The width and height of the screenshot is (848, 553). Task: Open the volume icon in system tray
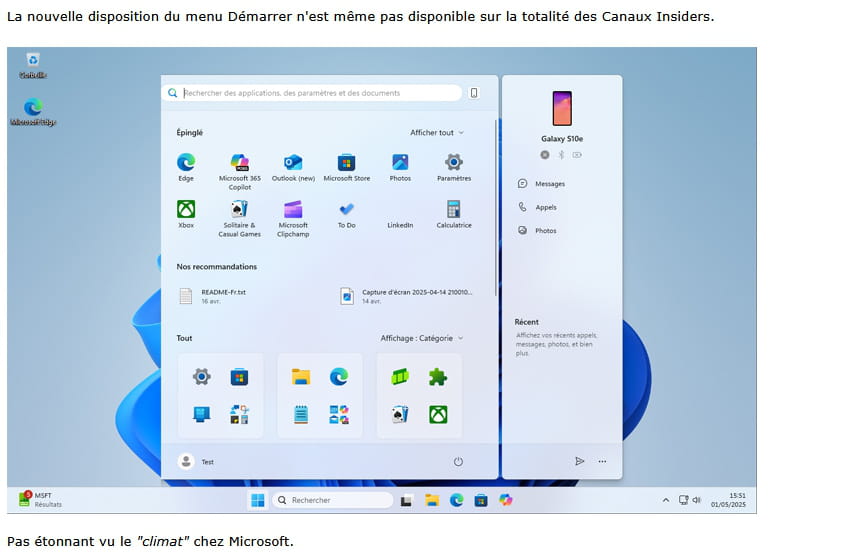coord(697,500)
